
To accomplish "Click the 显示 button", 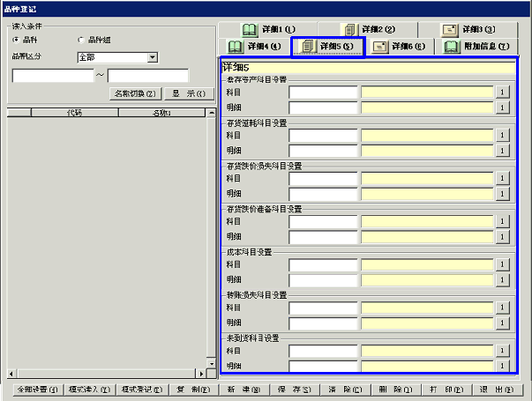I will [x=188, y=93].
